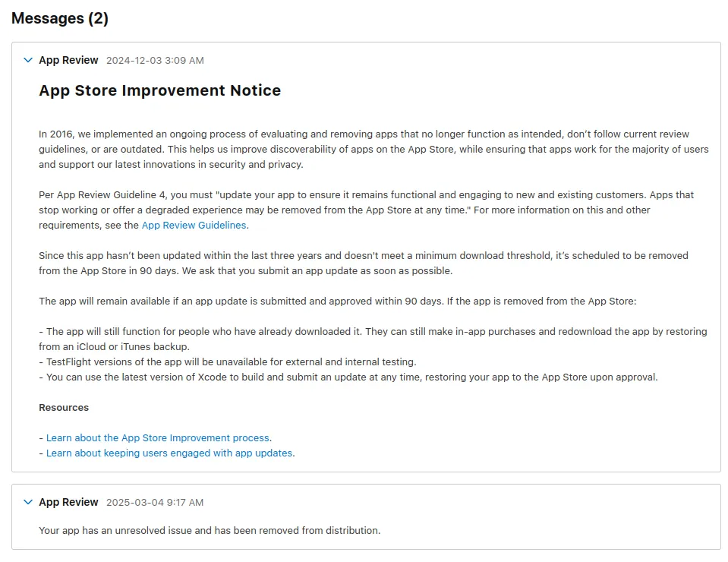Click the disclosure arrow beside 2024-12-03 message

pos(28,60)
